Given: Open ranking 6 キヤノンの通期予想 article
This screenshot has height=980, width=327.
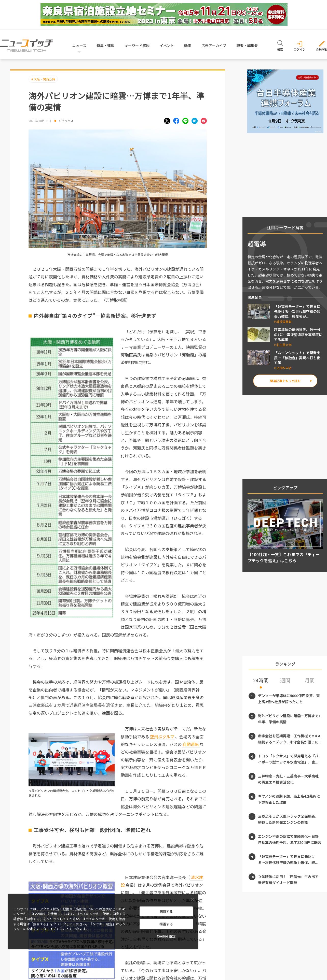Looking at the screenshot, I should [289, 799].
